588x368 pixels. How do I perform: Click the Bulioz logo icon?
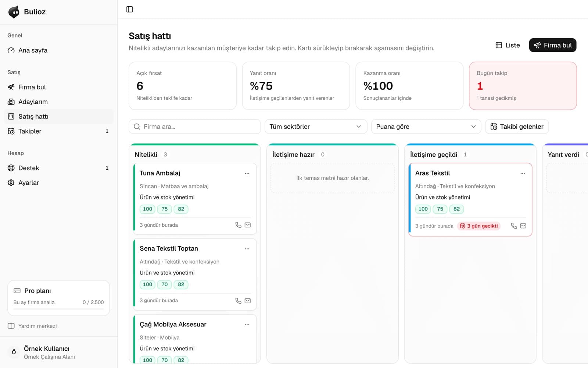14,12
